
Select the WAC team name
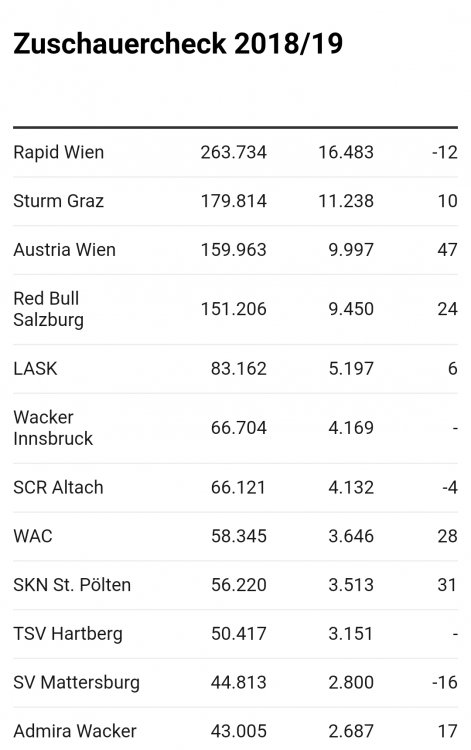coord(33,536)
